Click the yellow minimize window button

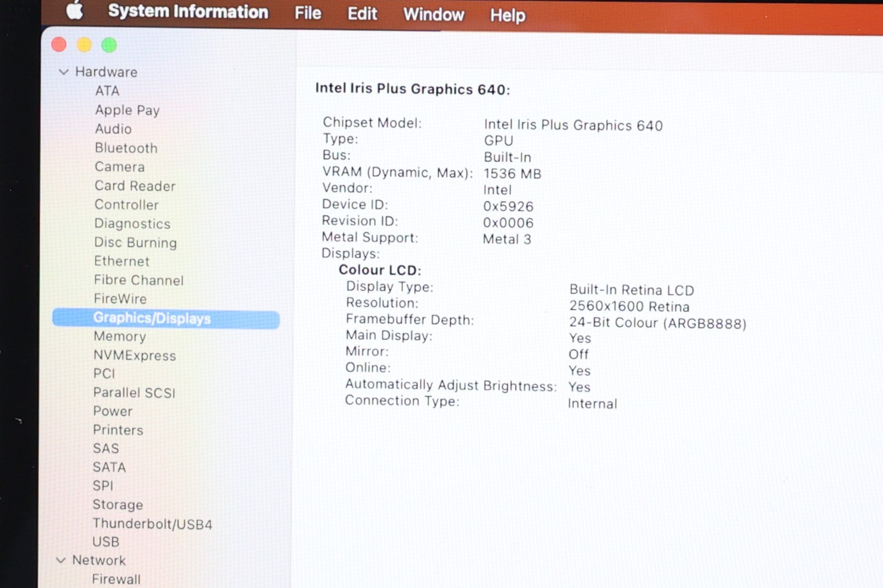click(x=84, y=45)
